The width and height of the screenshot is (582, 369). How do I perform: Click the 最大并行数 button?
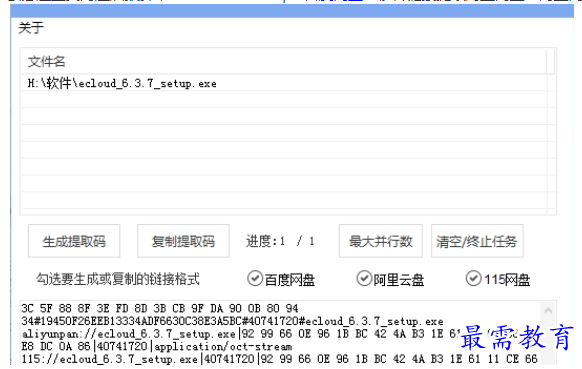[x=381, y=241]
